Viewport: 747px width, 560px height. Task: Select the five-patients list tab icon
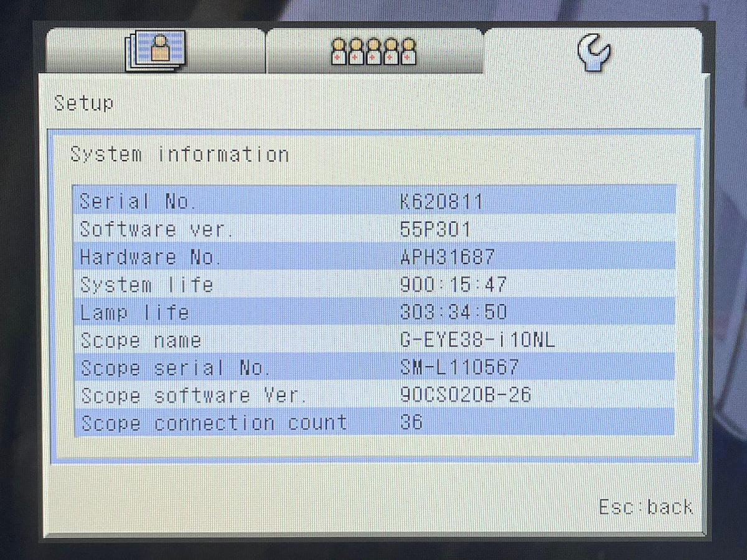(x=374, y=51)
